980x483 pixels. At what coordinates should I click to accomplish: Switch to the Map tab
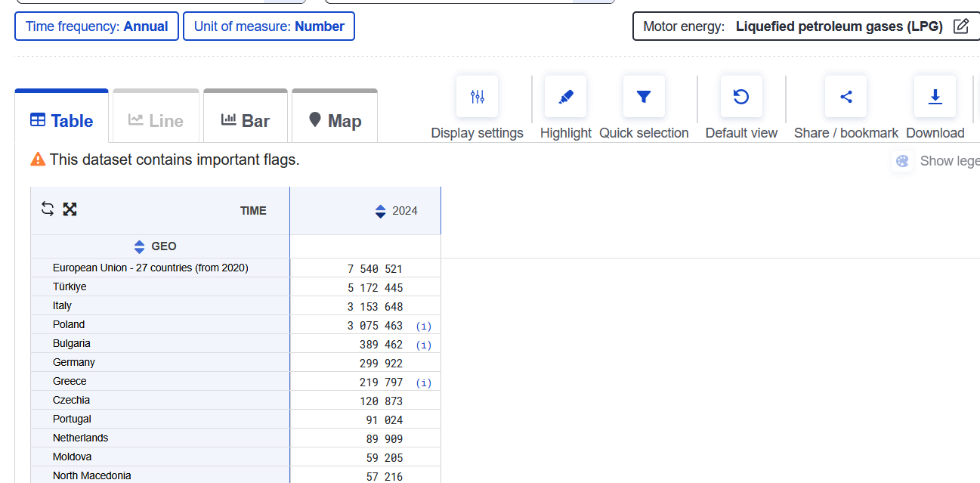[335, 121]
